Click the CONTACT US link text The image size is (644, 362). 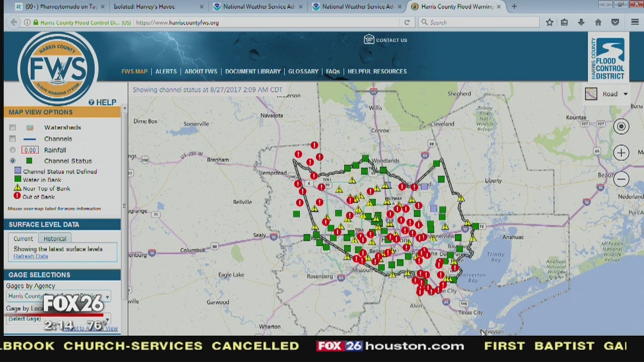(x=391, y=40)
